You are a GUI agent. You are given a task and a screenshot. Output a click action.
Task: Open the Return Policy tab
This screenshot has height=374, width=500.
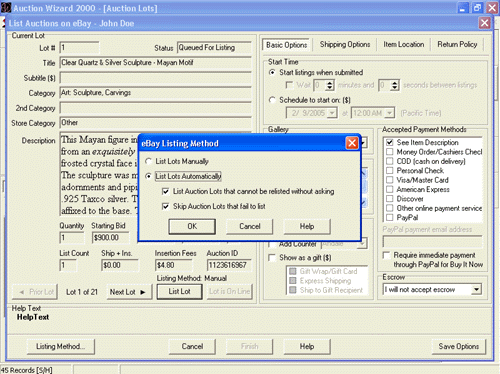pos(457,44)
